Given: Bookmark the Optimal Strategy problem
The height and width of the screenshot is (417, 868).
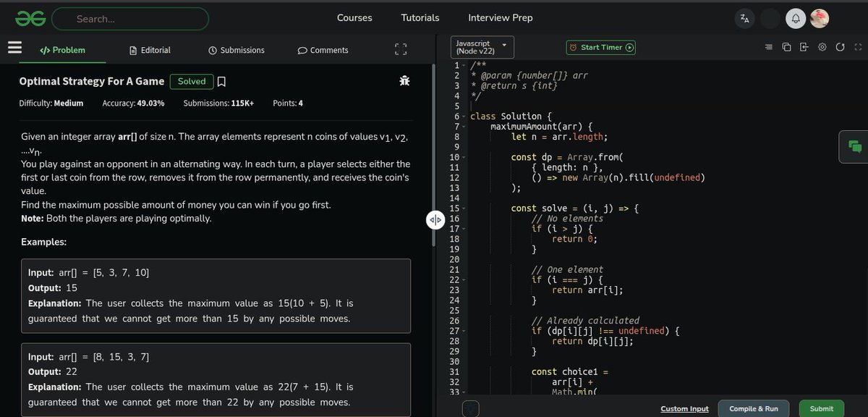Looking at the screenshot, I should tap(222, 81).
